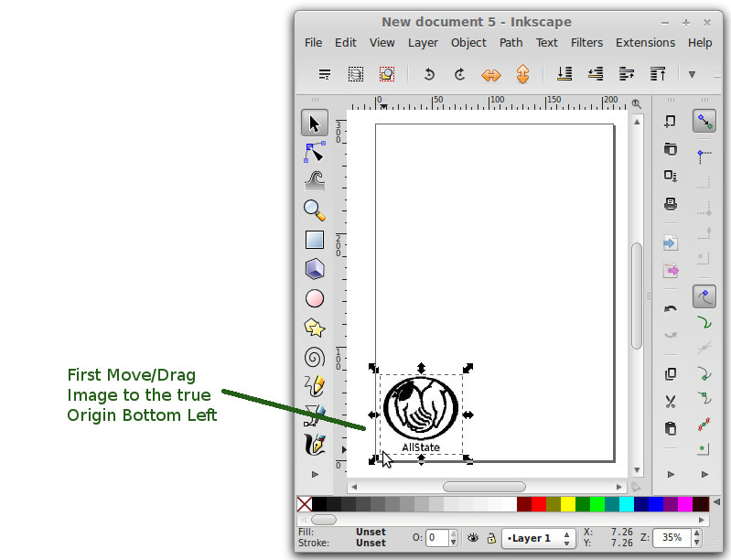Select the Ellipse circle tool
Image resolution: width=731 pixels, height=560 pixels.
315,298
